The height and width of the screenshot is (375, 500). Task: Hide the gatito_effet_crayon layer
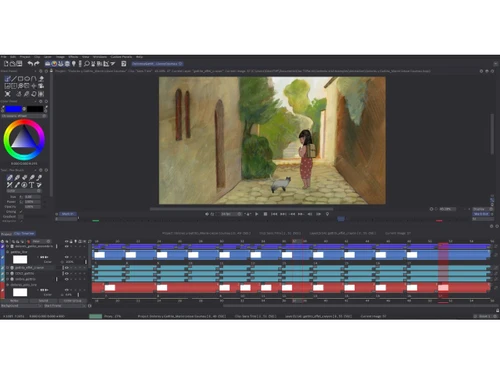(66, 268)
